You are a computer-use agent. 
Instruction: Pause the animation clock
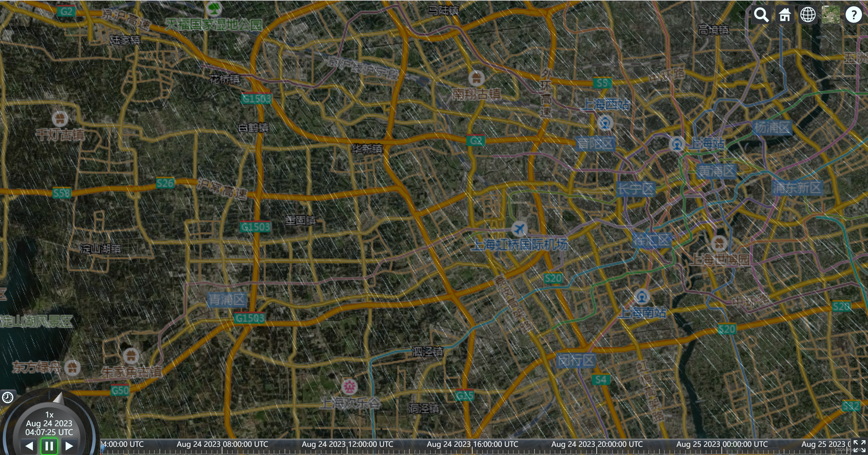click(x=49, y=446)
